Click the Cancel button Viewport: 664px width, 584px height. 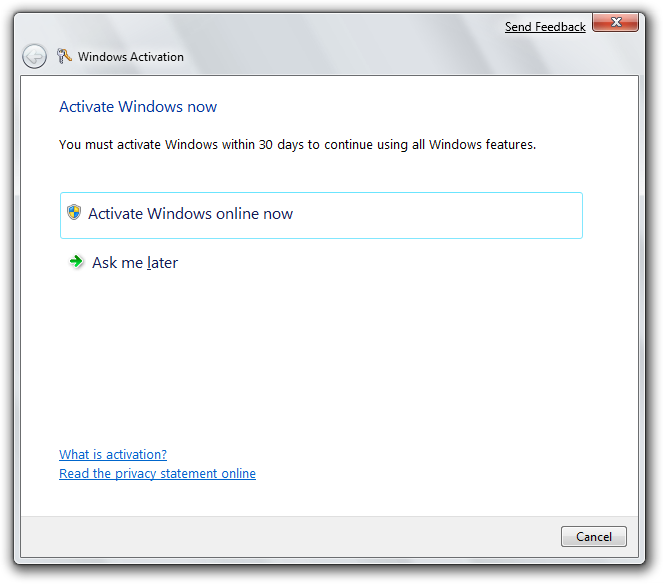594,537
